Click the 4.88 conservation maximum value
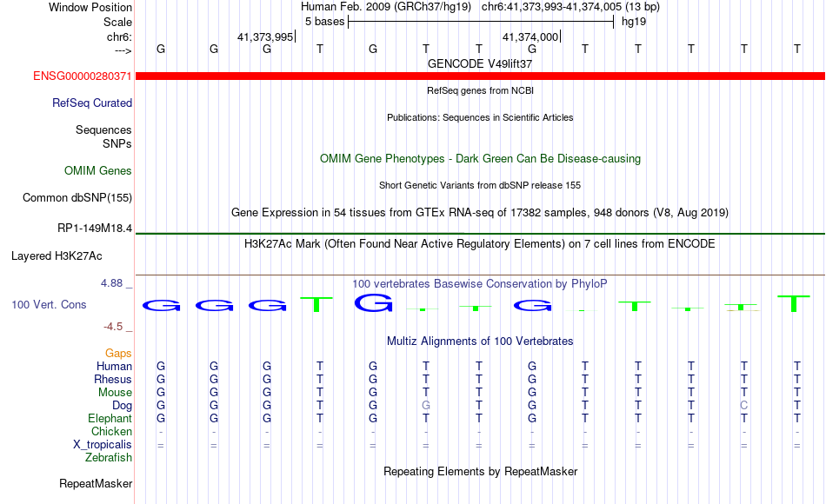Viewport: 826px width, 504px height. pyautogui.click(x=111, y=283)
